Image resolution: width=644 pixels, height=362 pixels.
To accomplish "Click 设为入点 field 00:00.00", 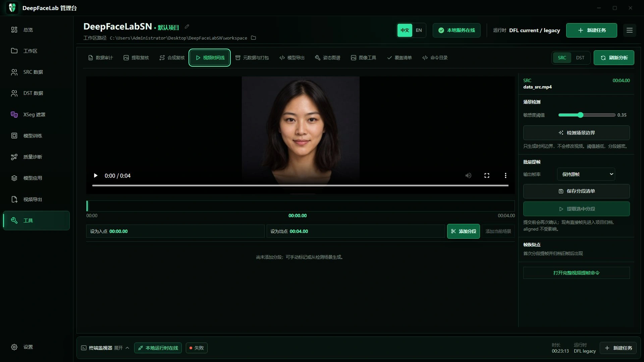I will click(175, 231).
